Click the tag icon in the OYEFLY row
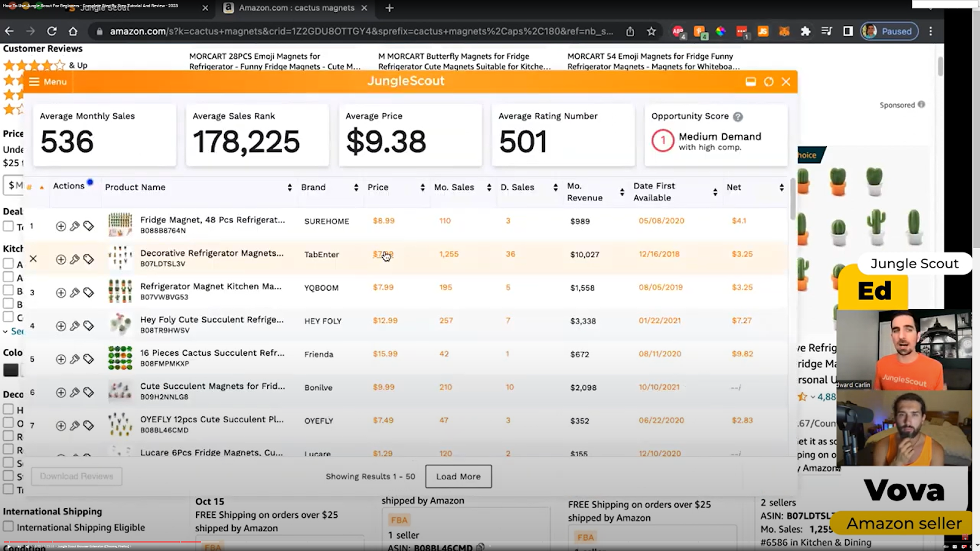The width and height of the screenshot is (980, 551). pos(89,425)
